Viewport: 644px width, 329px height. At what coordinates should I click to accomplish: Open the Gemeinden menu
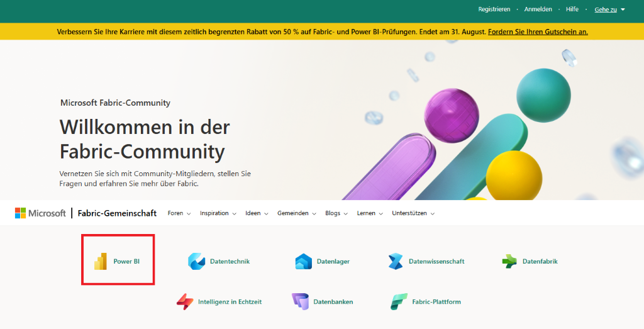coord(297,213)
